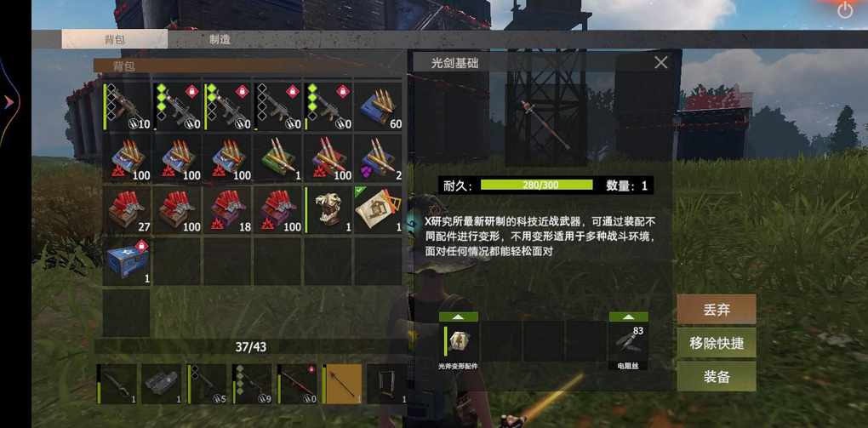Click the 移除快捷 remove shortcut button
868x428 pixels.
(717, 343)
